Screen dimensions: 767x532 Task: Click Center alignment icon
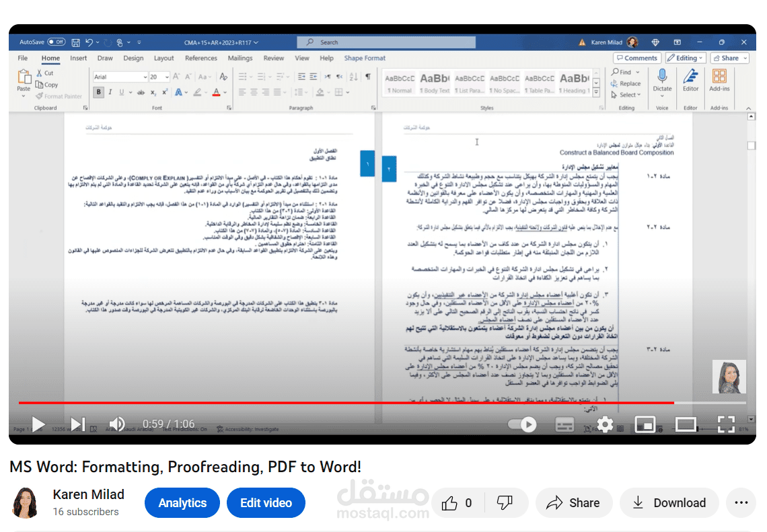point(254,92)
